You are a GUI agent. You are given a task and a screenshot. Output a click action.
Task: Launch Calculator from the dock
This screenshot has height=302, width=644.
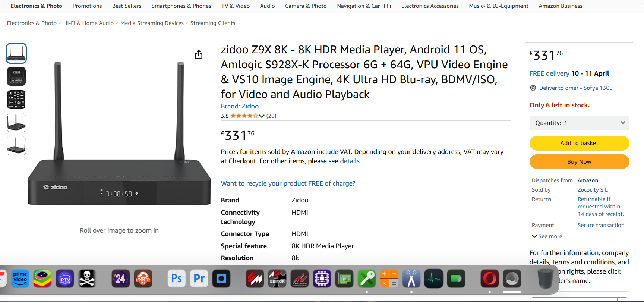(389, 279)
